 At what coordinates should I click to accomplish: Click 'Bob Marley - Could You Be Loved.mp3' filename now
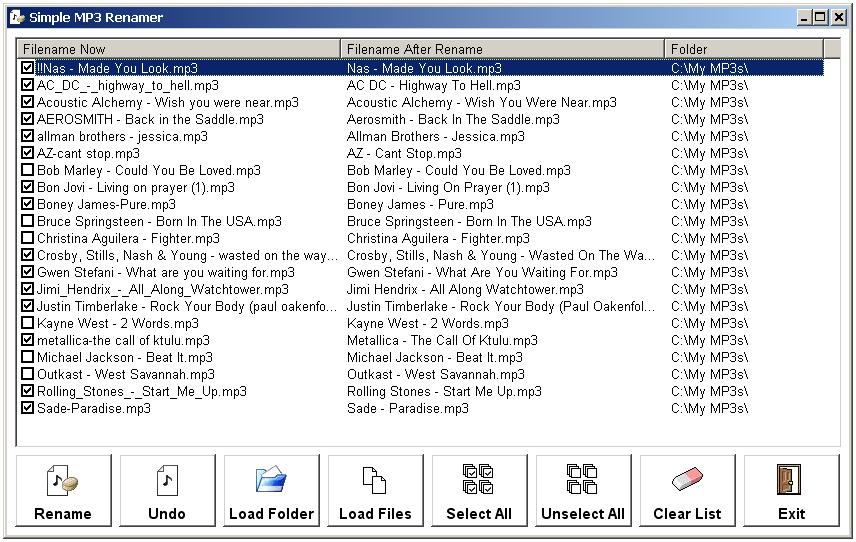pos(148,170)
